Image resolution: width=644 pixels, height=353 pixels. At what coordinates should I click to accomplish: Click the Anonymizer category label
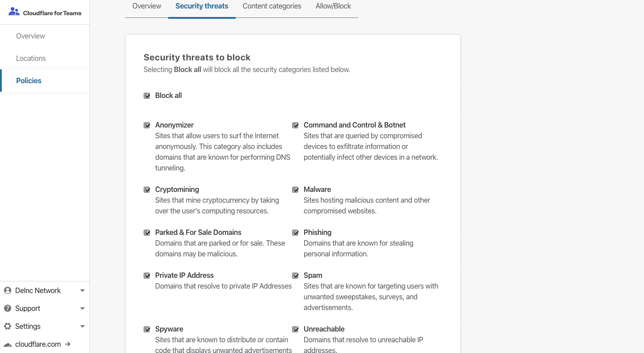point(174,125)
